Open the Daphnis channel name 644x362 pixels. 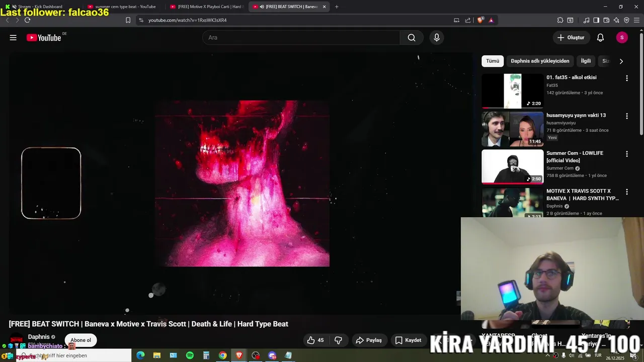point(39,337)
